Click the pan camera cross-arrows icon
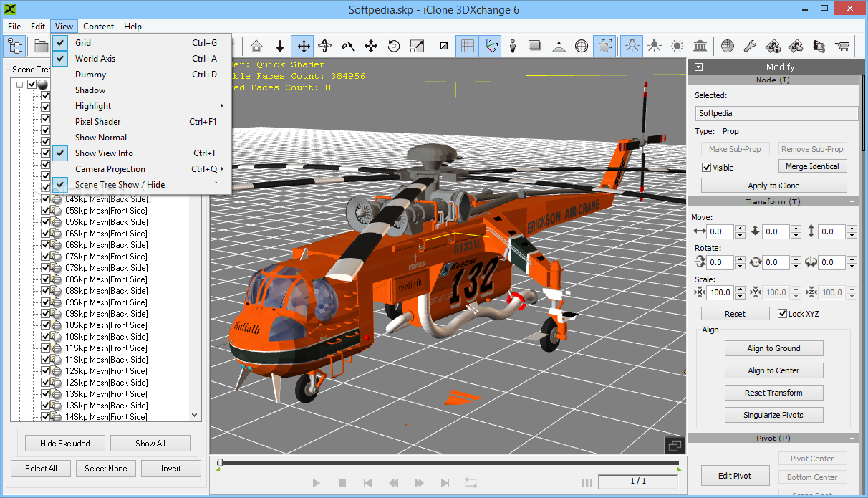This screenshot has width=868, height=498. tap(371, 47)
